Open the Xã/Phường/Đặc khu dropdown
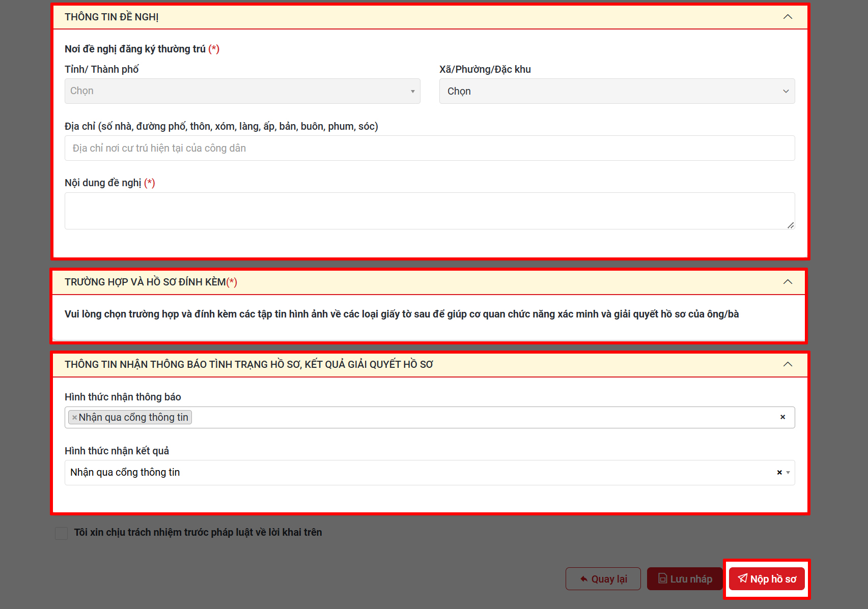This screenshot has width=868, height=609. click(617, 91)
